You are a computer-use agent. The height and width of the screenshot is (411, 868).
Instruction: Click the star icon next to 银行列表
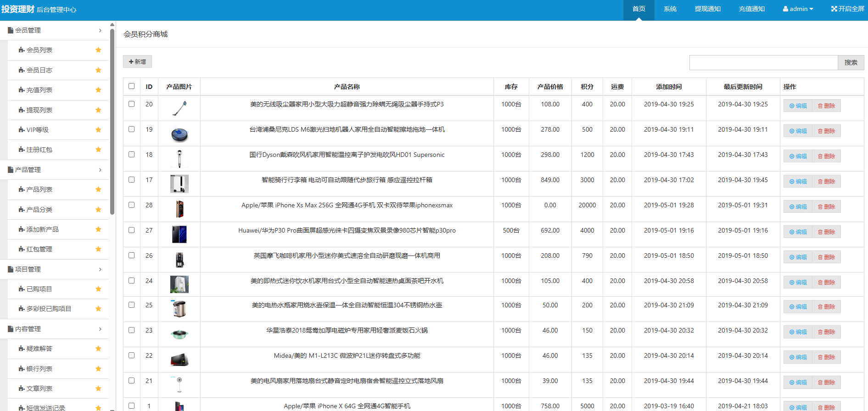click(98, 369)
